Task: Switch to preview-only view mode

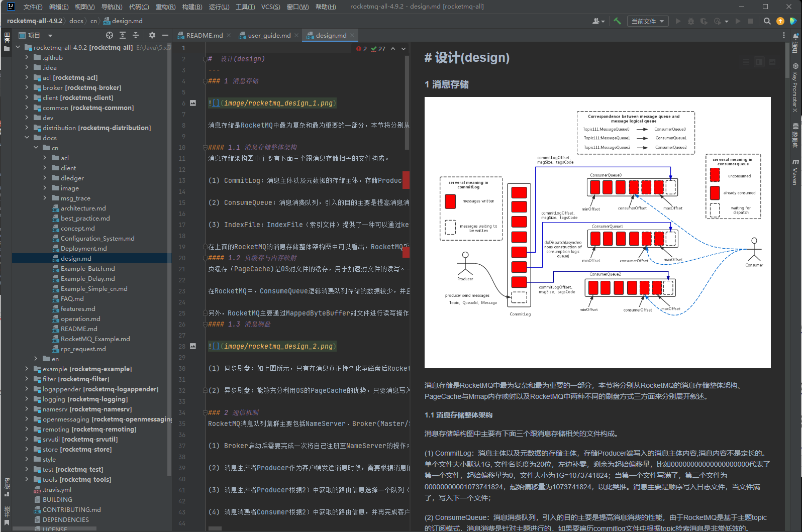Action: (772, 62)
